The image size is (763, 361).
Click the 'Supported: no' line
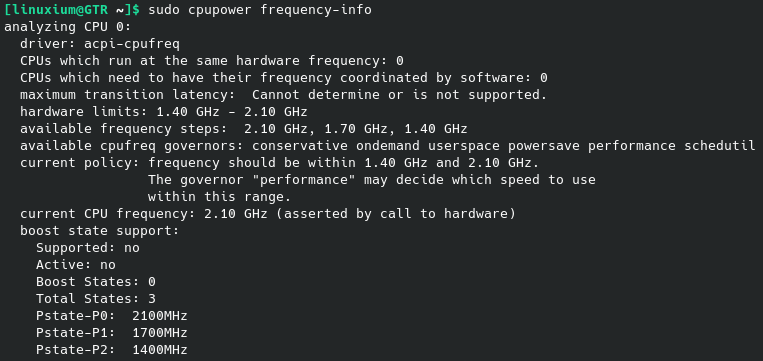click(88, 248)
